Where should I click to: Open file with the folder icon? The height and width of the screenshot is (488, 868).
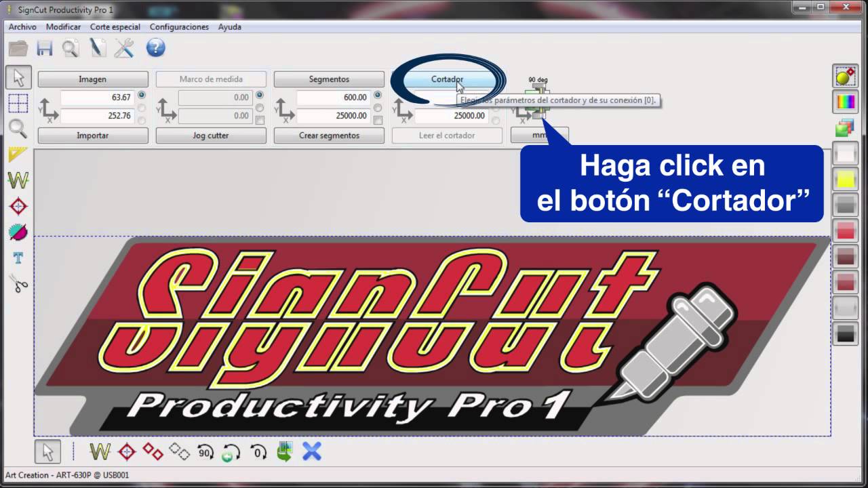pyautogui.click(x=18, y=48)
